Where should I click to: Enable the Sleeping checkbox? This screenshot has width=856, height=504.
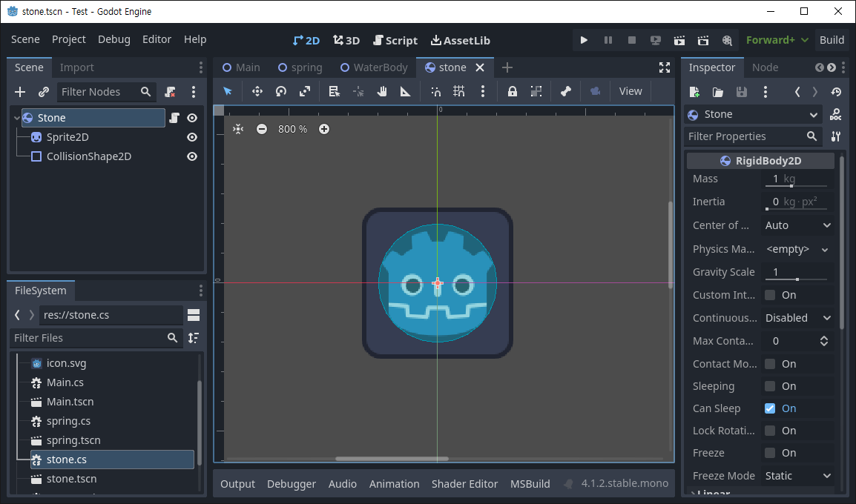pyautogui.click(x=770, y=386)
